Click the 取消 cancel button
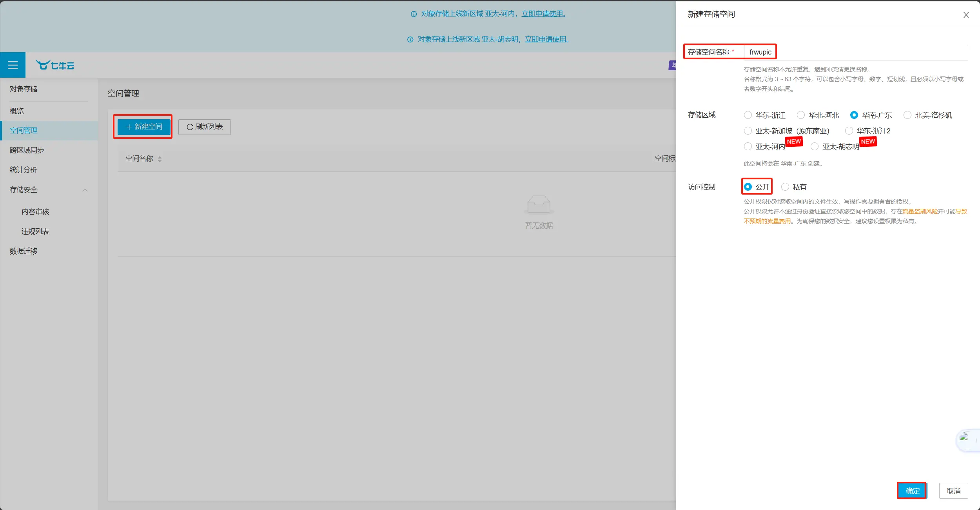The width and height of the screenshot is (980, 510). click(x=953, y=491)
